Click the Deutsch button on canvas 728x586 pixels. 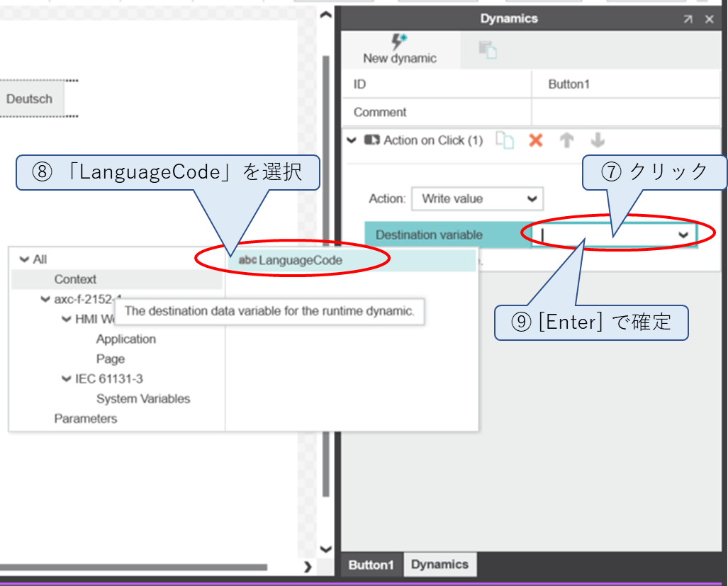30,99
